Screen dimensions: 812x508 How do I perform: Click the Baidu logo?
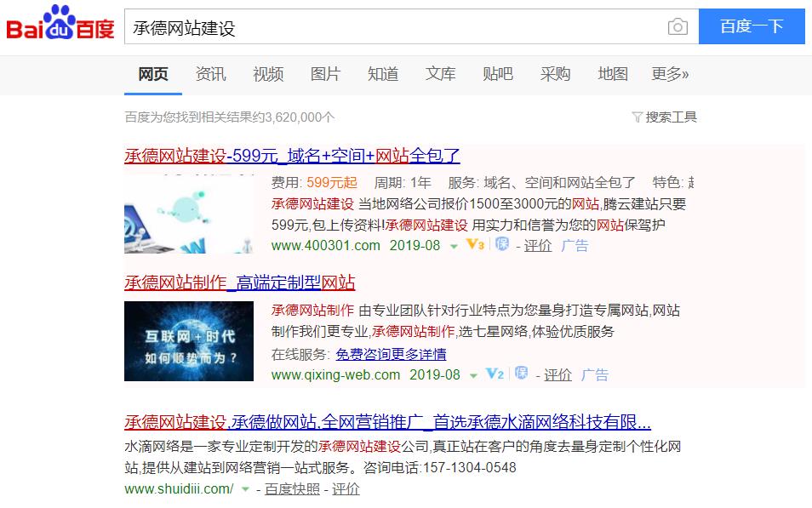pyautogui.click(x=60, y=23)
